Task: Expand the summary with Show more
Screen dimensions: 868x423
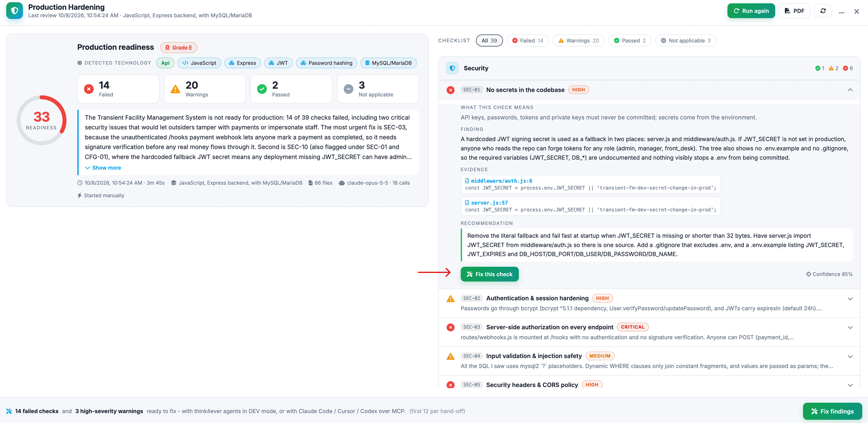Action: click(103, 168)
